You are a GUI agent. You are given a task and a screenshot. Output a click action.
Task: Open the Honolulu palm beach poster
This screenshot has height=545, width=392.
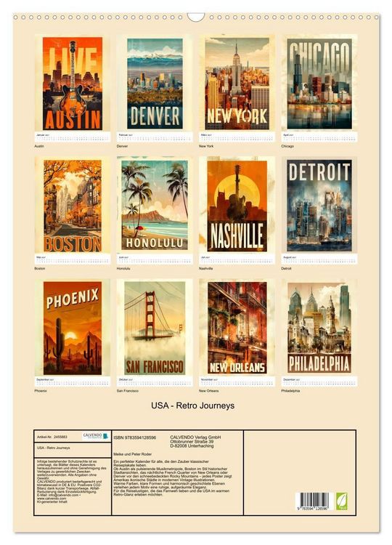point(155,205)
